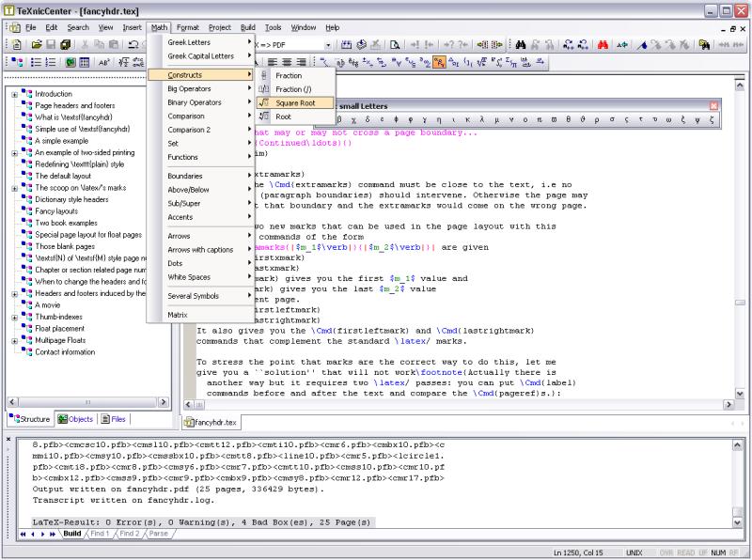Click the Save All stacked disks icon
752x560 pixels.
coord(66,44)
